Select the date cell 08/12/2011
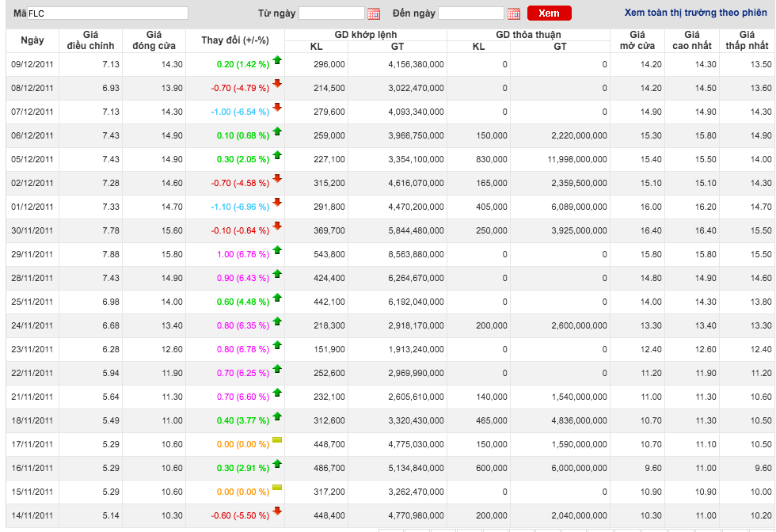 click(32, 88)
